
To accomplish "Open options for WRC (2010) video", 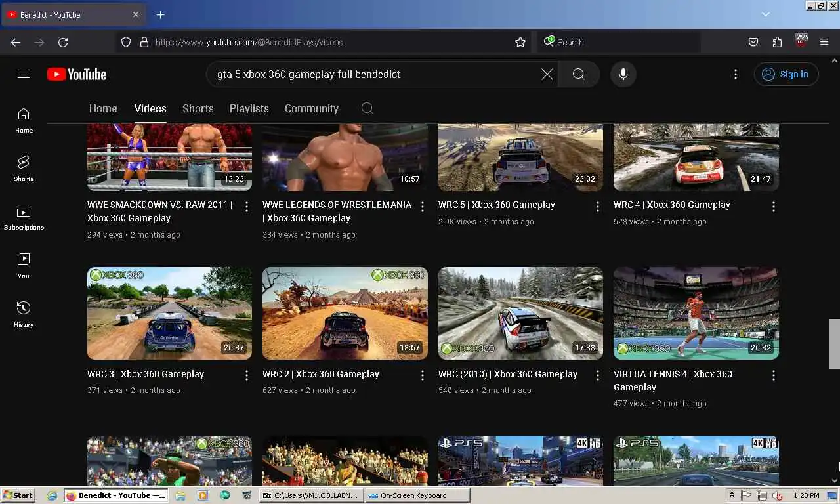I will click(597, 375).
